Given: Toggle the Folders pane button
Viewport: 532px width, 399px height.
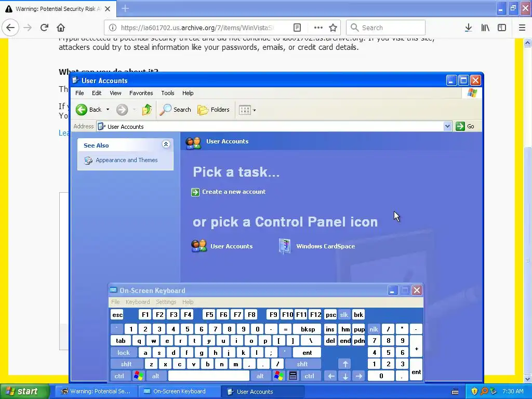Looking at the screenshot, I should pyautogui.click(x=214, y=110).
